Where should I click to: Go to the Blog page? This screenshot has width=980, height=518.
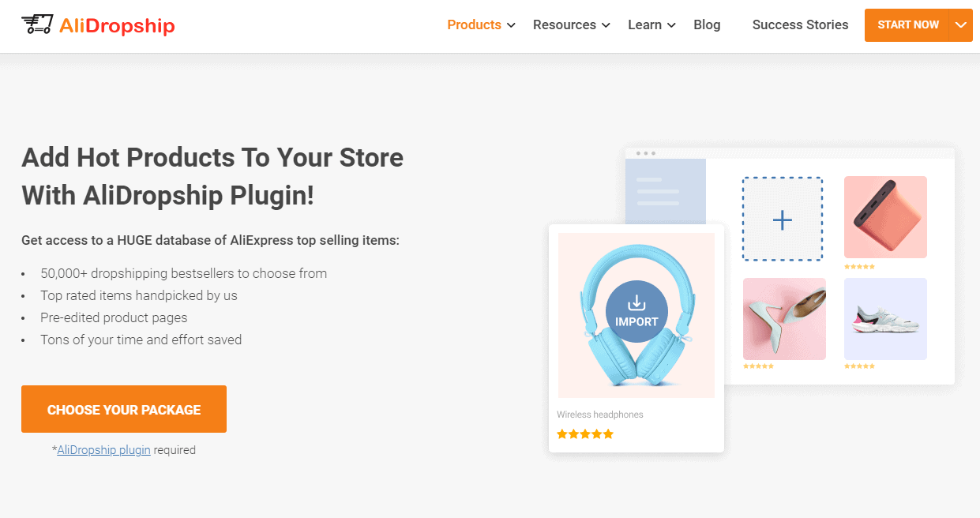(707, 25)
